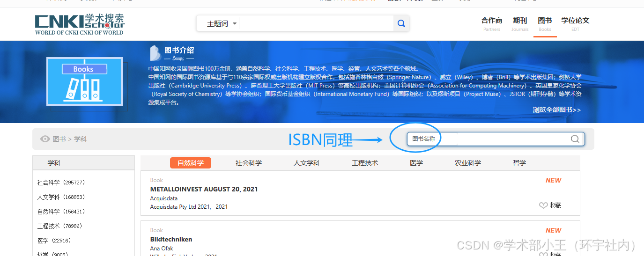Viewport: 644px width, 256px height.
Task: Click sidebar category 医学 (22916)
Action: click(x=54, y=241)
